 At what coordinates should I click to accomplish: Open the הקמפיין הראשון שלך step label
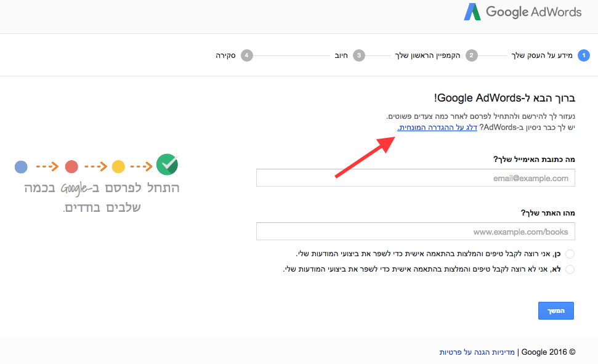point(427,55)
